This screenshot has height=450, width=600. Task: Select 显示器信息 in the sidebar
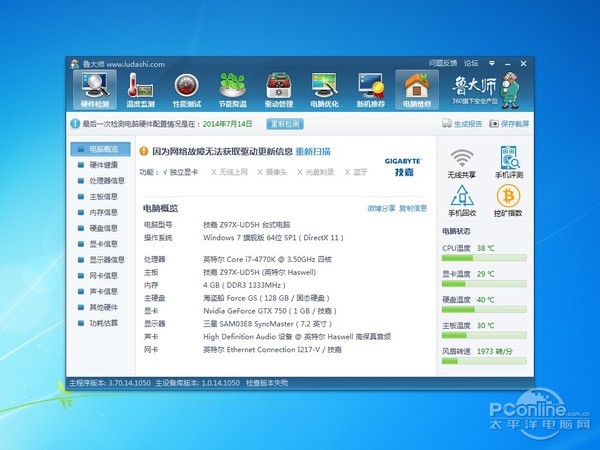[x=100, y=260]
